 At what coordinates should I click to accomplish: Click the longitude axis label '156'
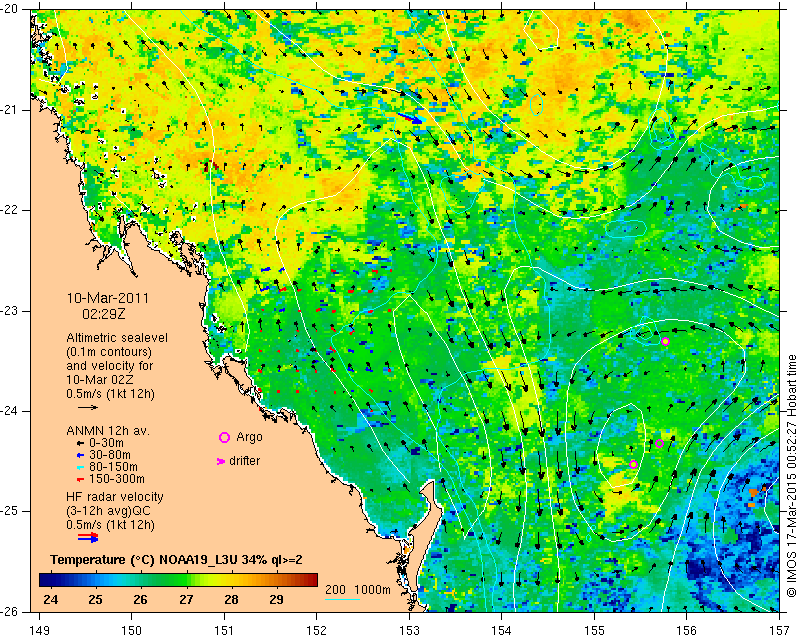(x=686, y=631)
